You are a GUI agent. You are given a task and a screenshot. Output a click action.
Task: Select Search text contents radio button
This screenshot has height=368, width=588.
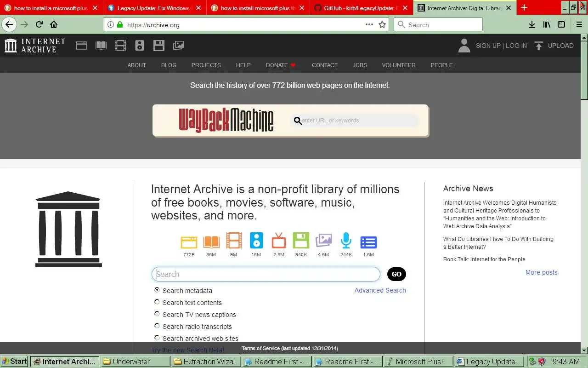tap(157, 302)
